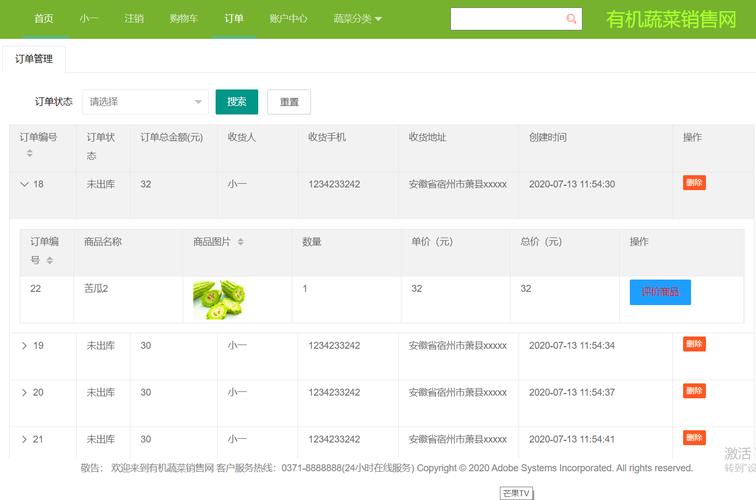Expand order 21 row

[24, 439]
